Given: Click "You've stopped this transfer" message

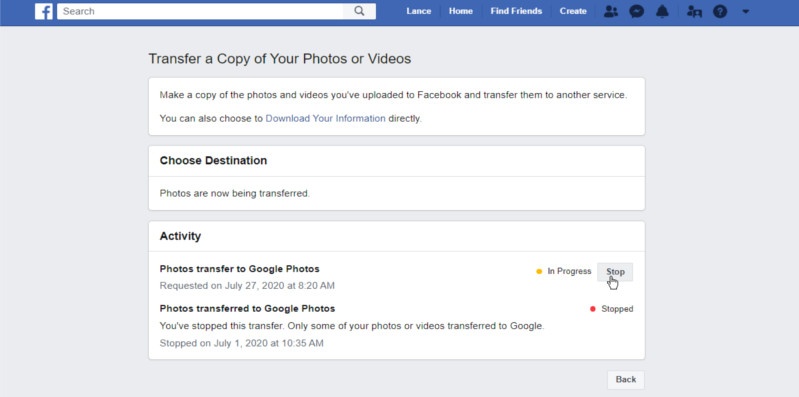Looking at the screenshot, I should point(352,326).
